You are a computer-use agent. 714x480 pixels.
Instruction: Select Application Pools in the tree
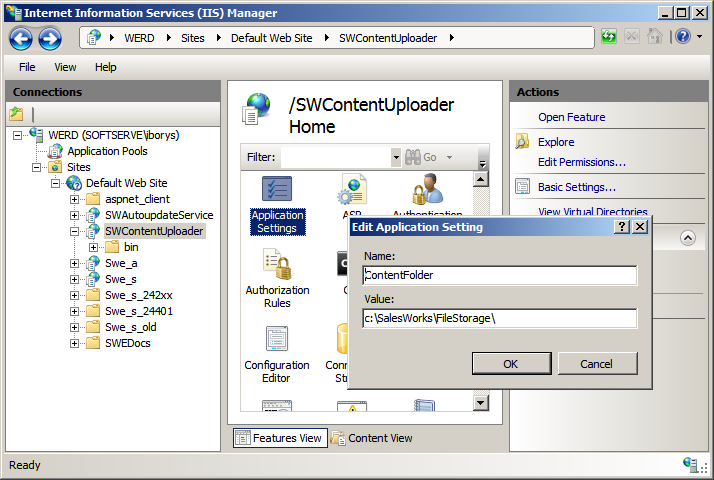[x=107, y=151]
